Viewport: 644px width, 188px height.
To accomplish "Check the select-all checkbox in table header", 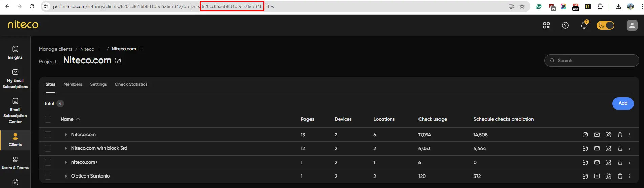I will click(x=48, y=119).
